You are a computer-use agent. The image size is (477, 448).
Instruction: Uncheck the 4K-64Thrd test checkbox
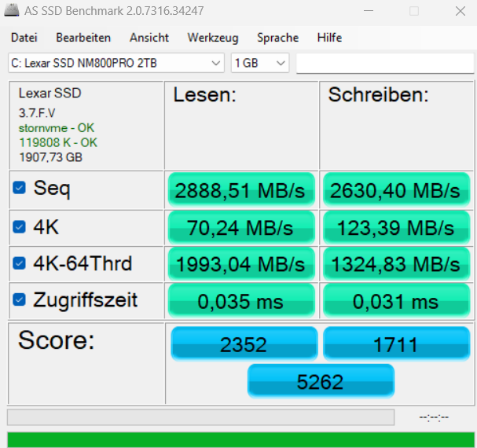click(19, 263)
